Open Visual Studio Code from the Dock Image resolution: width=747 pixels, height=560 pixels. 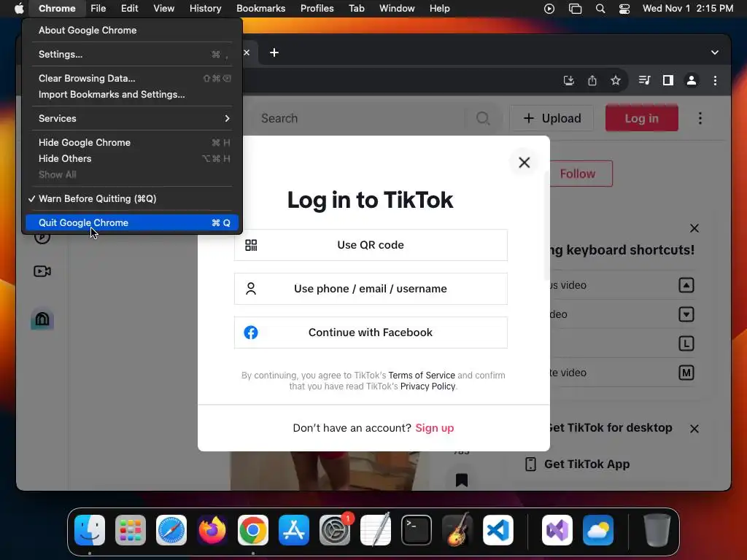point(498,530)
